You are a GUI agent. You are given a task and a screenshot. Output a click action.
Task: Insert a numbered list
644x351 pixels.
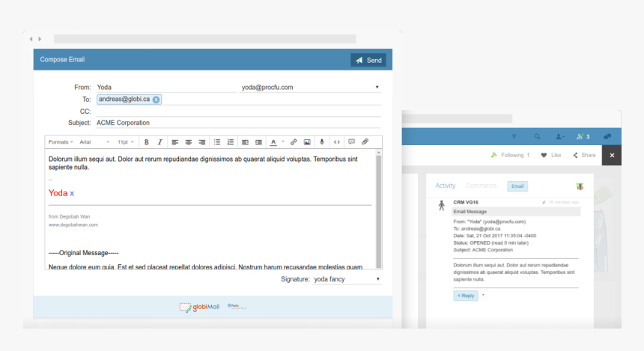point(231,142)
